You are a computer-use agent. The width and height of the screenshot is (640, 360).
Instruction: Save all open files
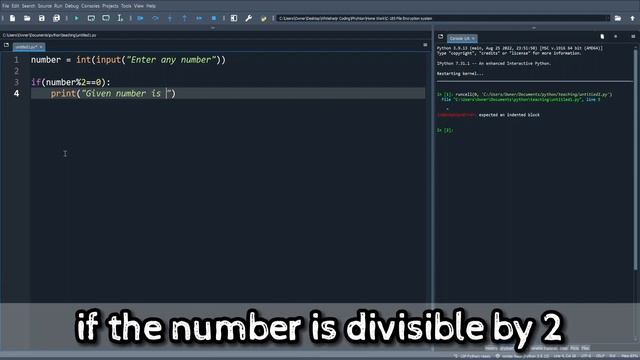pyautogui.click(x=56, y=18)
